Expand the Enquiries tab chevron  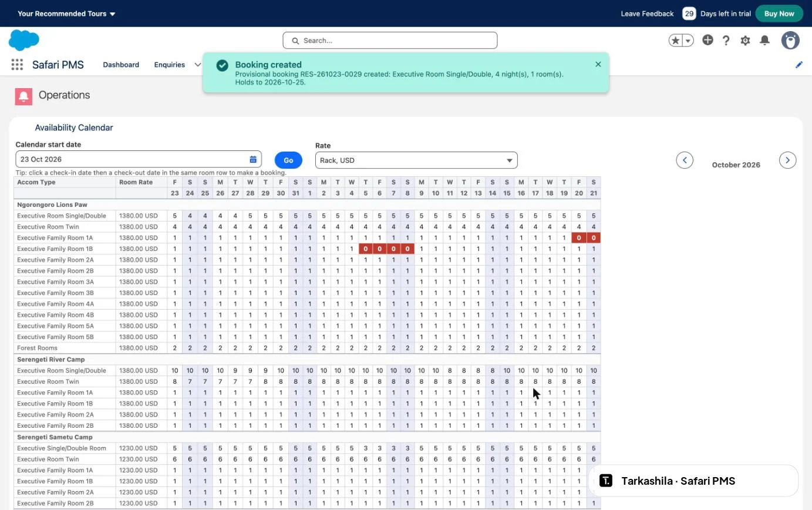[197, 65]
